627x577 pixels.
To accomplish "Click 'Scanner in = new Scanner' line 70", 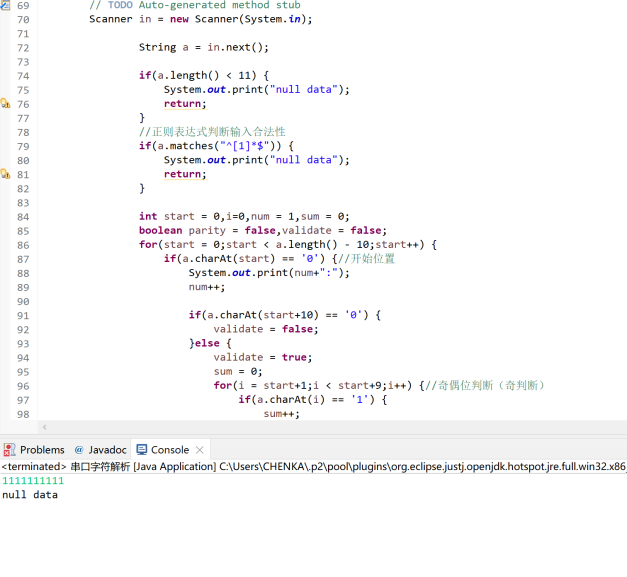I will tap(201, 19).
